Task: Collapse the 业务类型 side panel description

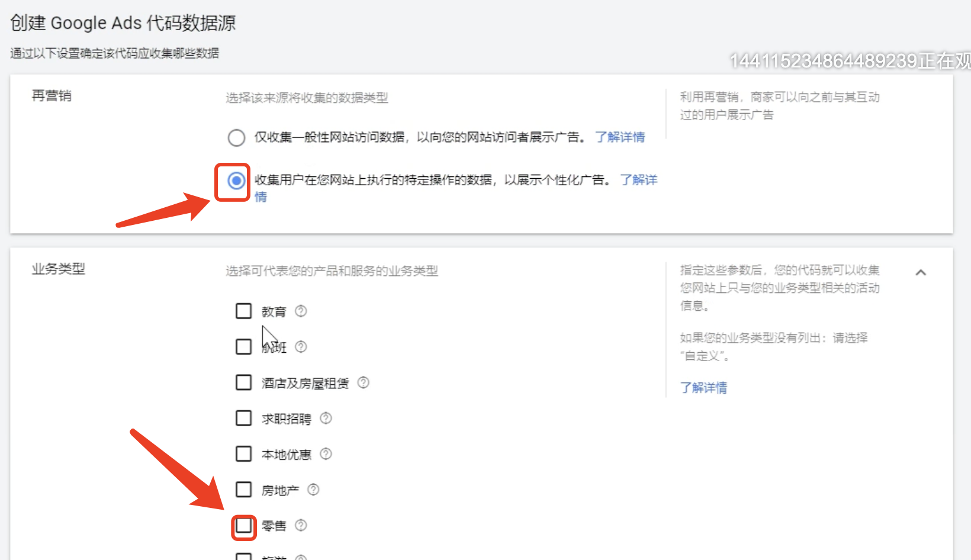Action: coord(921,272)
